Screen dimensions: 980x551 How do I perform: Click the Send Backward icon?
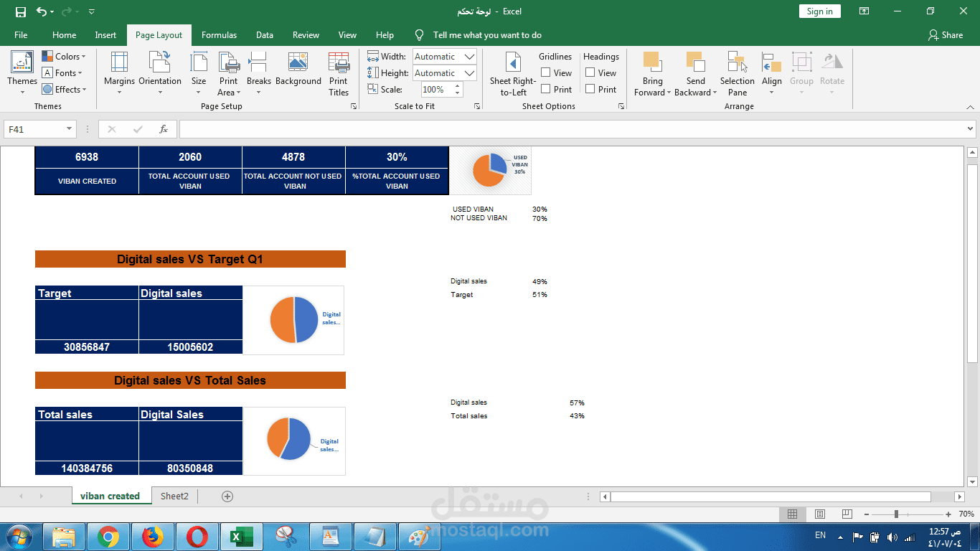coord(695,62)
